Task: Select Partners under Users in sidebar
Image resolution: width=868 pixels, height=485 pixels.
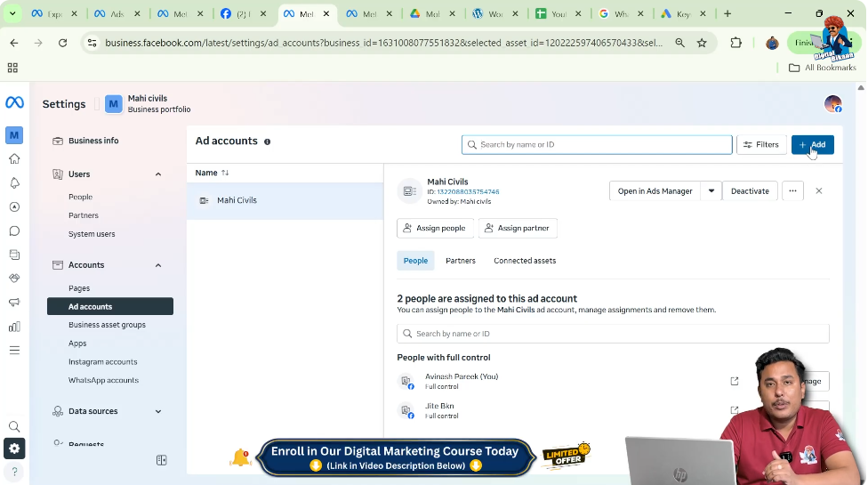Action: tap(83, 215)
